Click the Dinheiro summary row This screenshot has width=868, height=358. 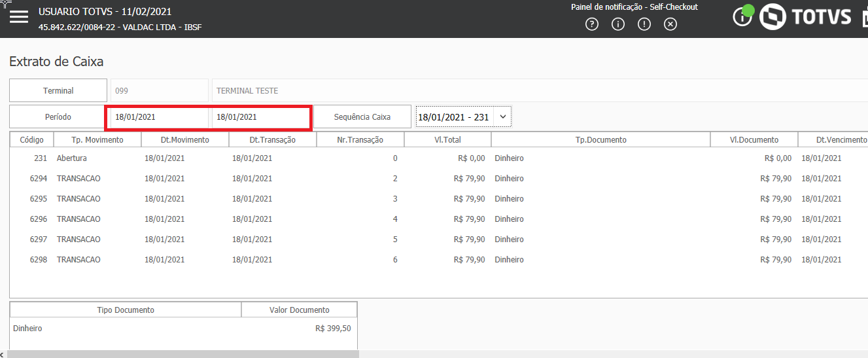[x=183, y=329]
